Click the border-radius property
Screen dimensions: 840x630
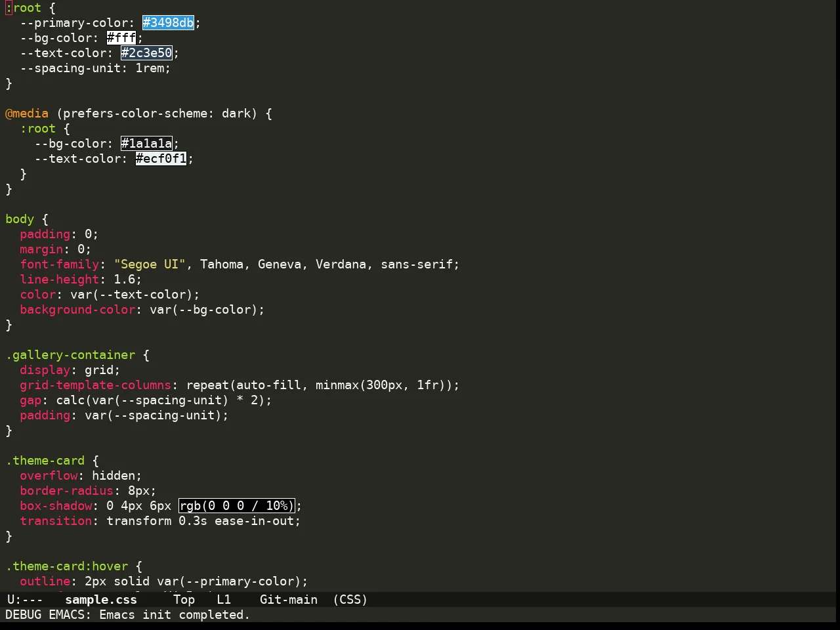point(67,491)
